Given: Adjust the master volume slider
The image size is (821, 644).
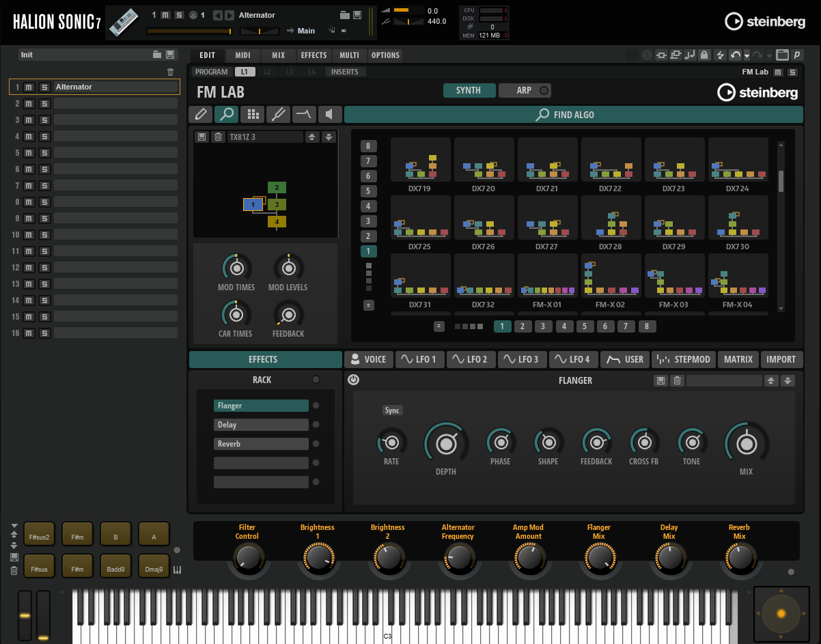Looking at the screenshot, I should click(x=409, y=11).
